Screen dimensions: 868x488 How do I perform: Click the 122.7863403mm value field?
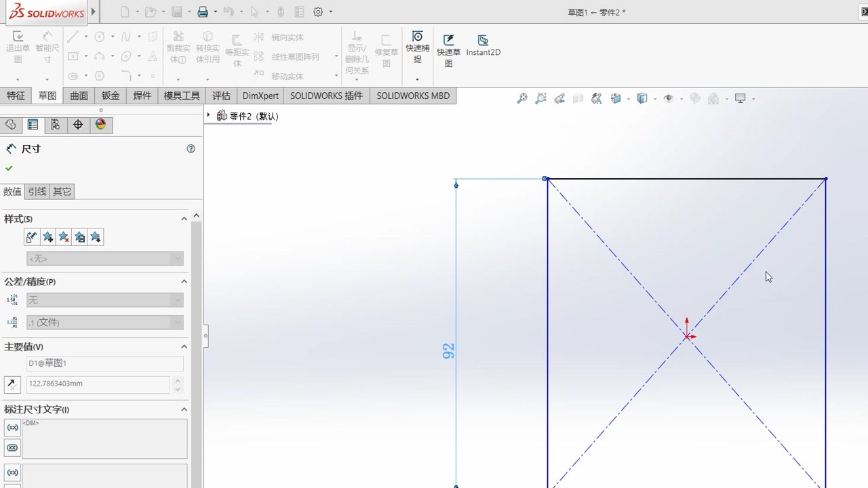(x=98, y=384)
